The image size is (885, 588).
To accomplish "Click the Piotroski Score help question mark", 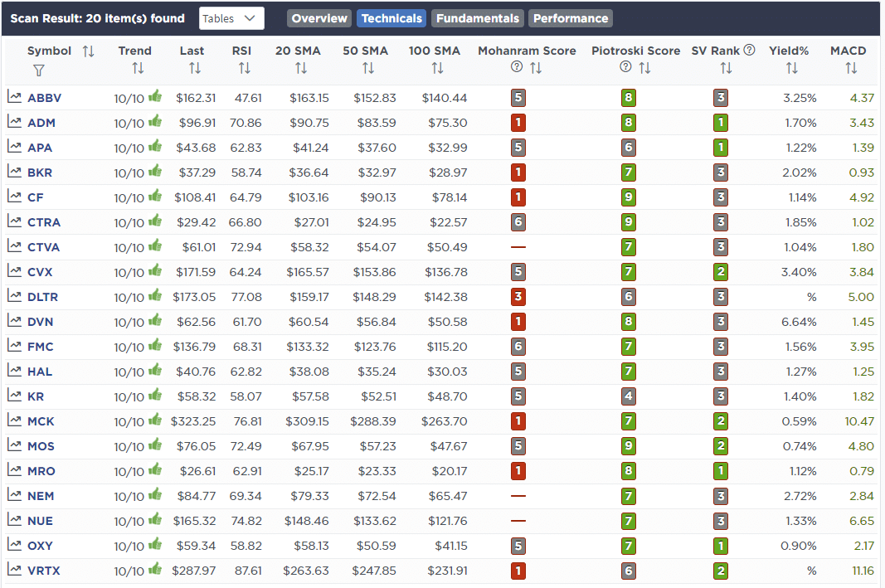I will pos(625,68).
